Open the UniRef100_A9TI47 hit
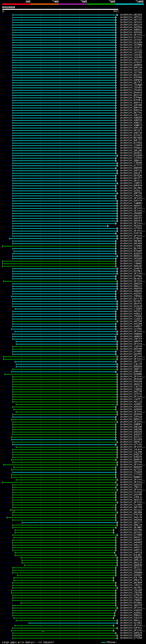 131,20
